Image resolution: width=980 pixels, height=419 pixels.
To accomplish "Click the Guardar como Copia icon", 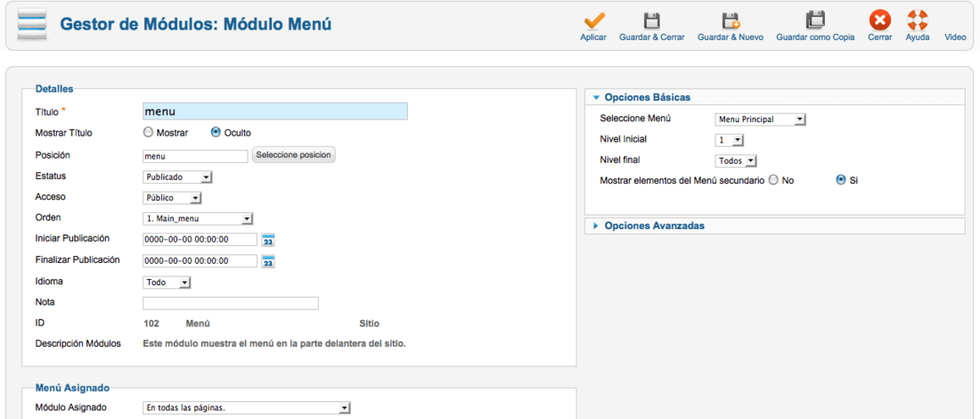I will tap(815, 21).
